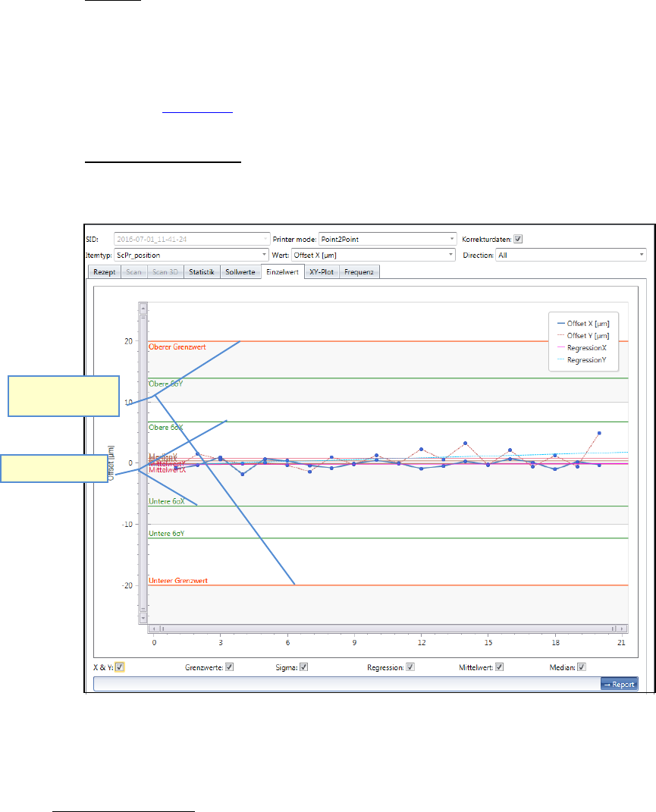
Task: Click the chart's vertical zoom scrollbar track
Action: [x=143, y=463]
